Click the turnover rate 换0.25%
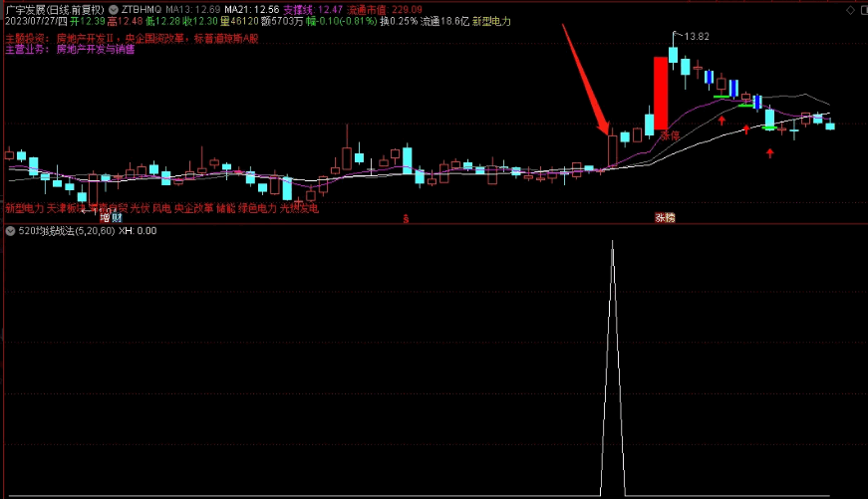Screen dimensions: 868x499 399,21
